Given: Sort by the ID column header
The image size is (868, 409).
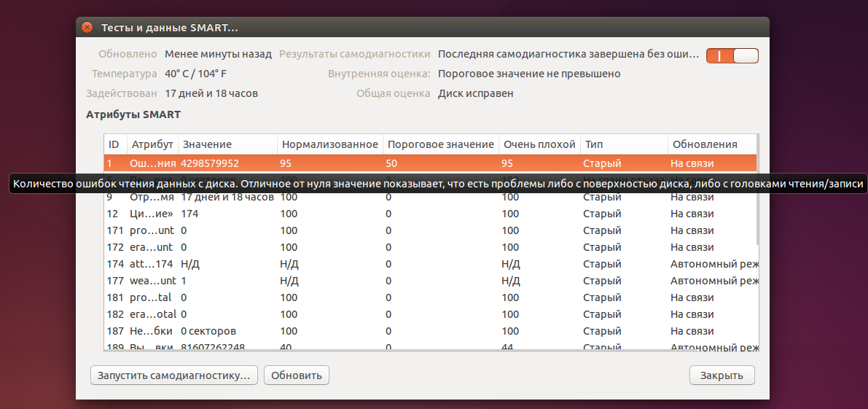Looking at the screenshot, I should point(115,144).
